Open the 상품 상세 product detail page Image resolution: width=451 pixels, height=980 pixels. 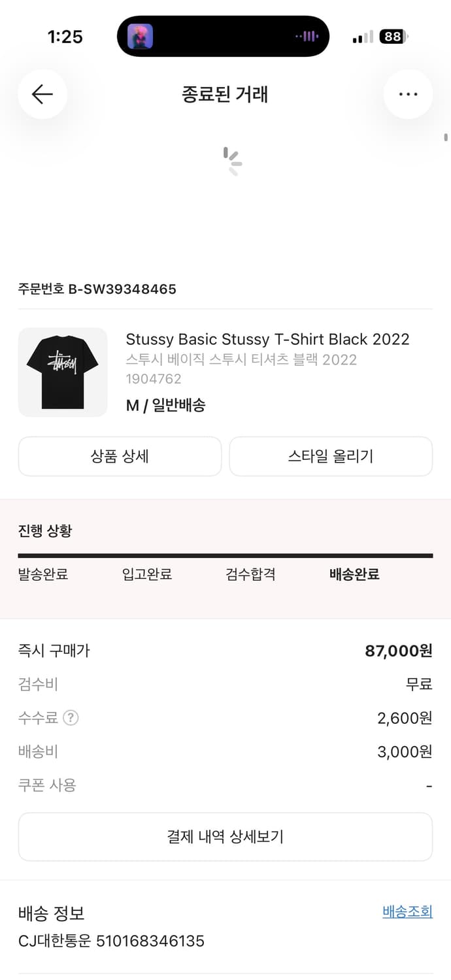click(120, 456)
